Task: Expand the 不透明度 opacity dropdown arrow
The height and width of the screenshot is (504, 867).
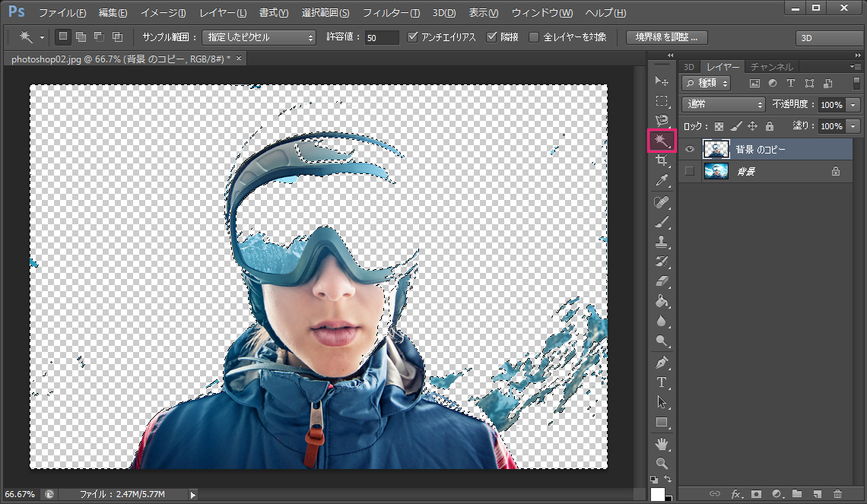Action: click(x=853, y=105)
